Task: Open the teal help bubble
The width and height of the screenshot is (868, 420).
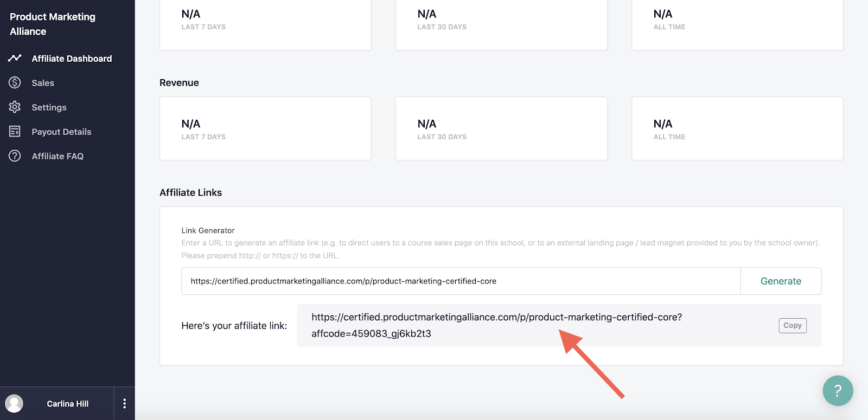Action: (x=838, y=390)
